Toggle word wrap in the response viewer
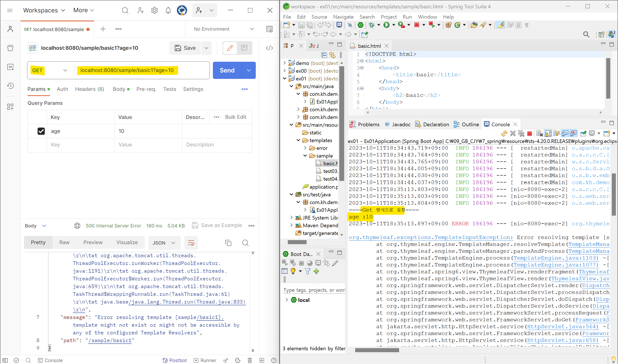 click(x=191, y=243)
